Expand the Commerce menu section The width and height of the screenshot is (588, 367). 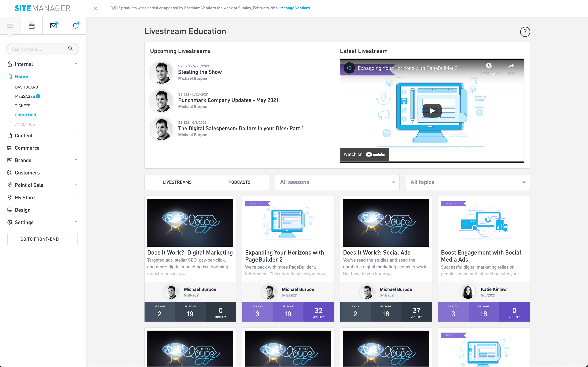coord(76,147)
